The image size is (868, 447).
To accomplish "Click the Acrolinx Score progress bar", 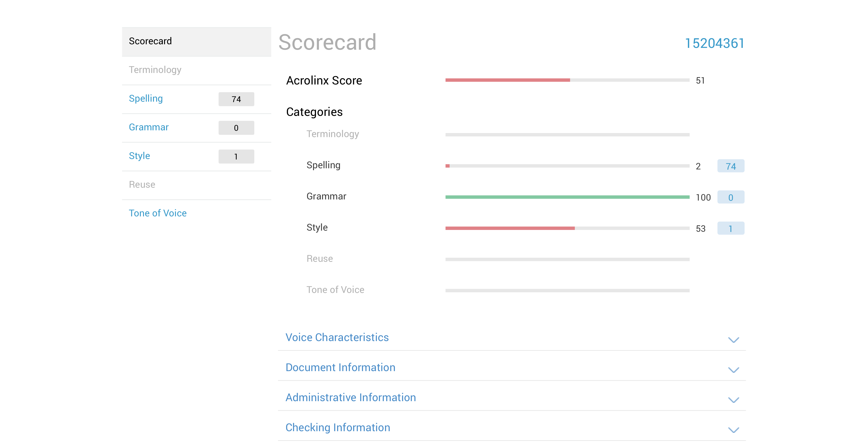I will click(x=567, y=80).
